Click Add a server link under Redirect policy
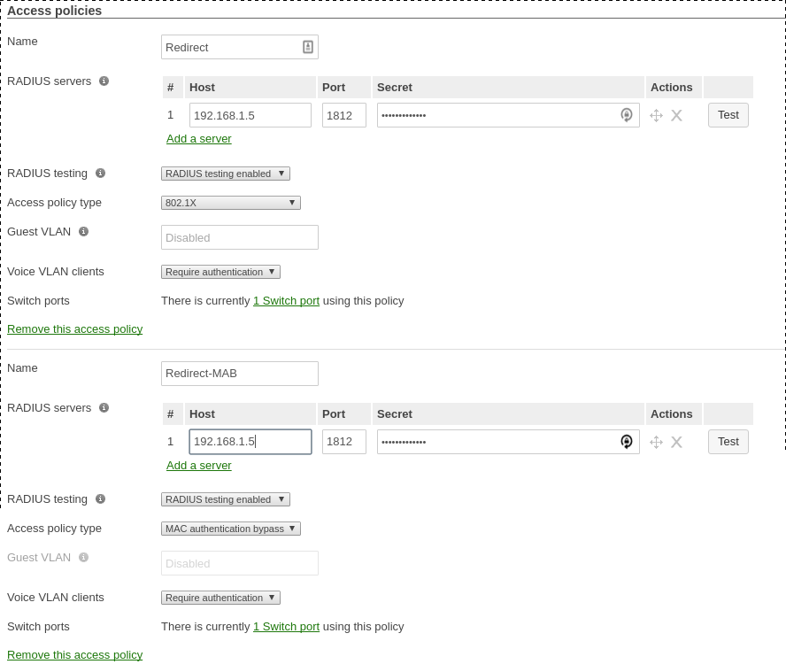This screenshot has width=786, height=672. (198, 139)
